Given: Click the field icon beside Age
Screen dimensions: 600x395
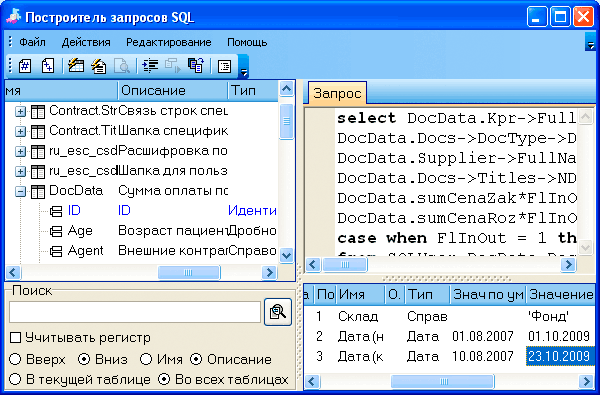Looking at the screenshot, I should tap(56, 231).
